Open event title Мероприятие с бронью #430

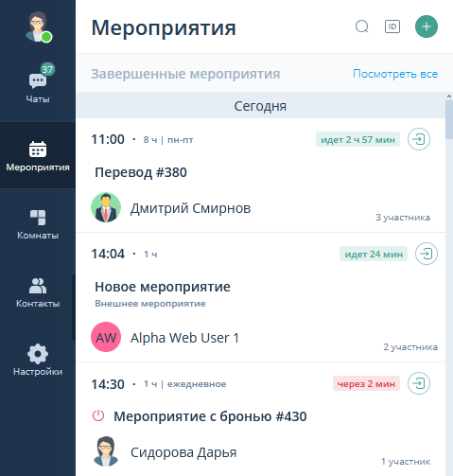pyautogui.click(x=210, y=416)
